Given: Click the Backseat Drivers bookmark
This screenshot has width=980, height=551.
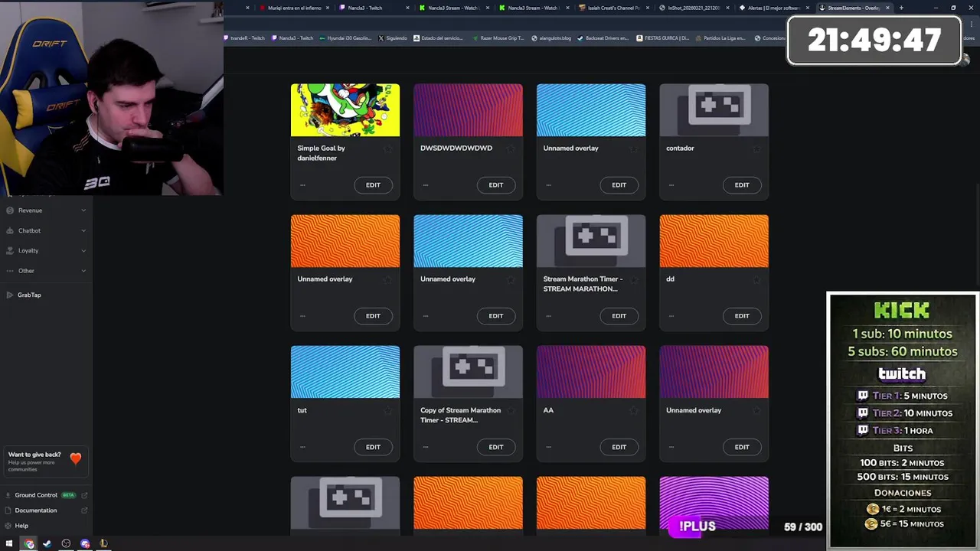Looking at the screenshot, I should (603, 37).
